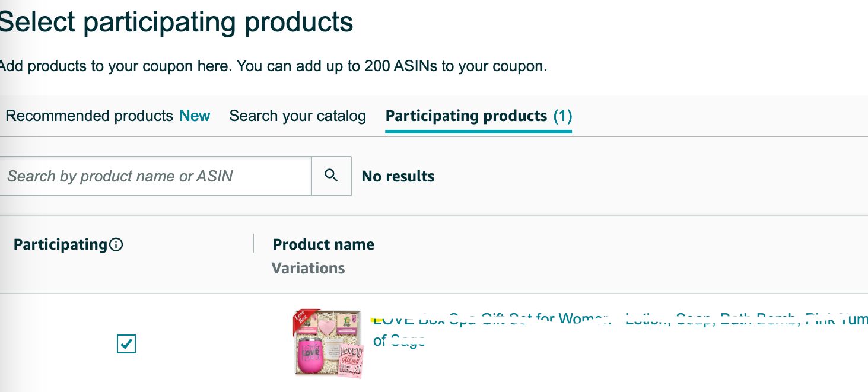The height and width of the screenshot is (392, 868).
Task: Click the Product name column header
Action: 323,245
